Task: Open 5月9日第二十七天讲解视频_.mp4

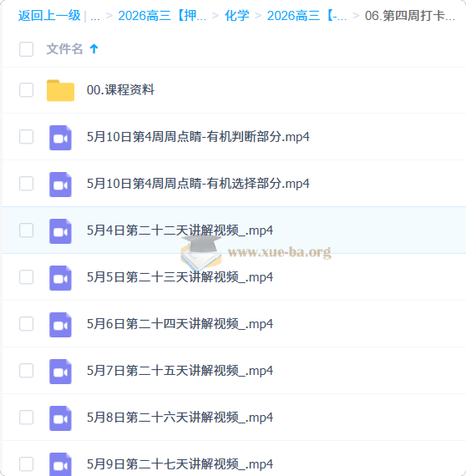Action: click(x=180, y=463)
